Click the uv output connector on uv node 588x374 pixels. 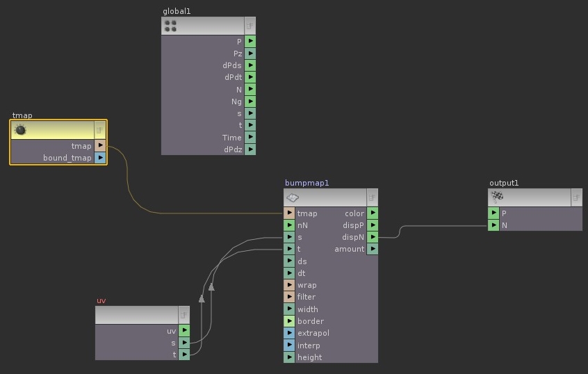pyautogui.click(x=184, y=330)
